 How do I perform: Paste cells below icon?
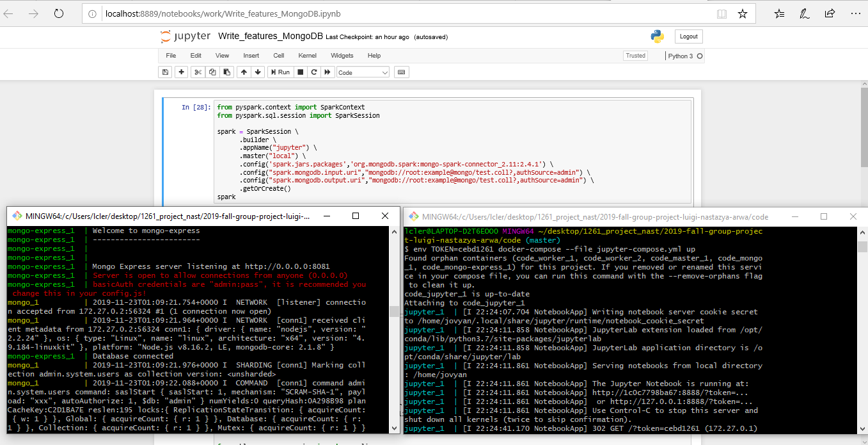click(x=227, y=72)
